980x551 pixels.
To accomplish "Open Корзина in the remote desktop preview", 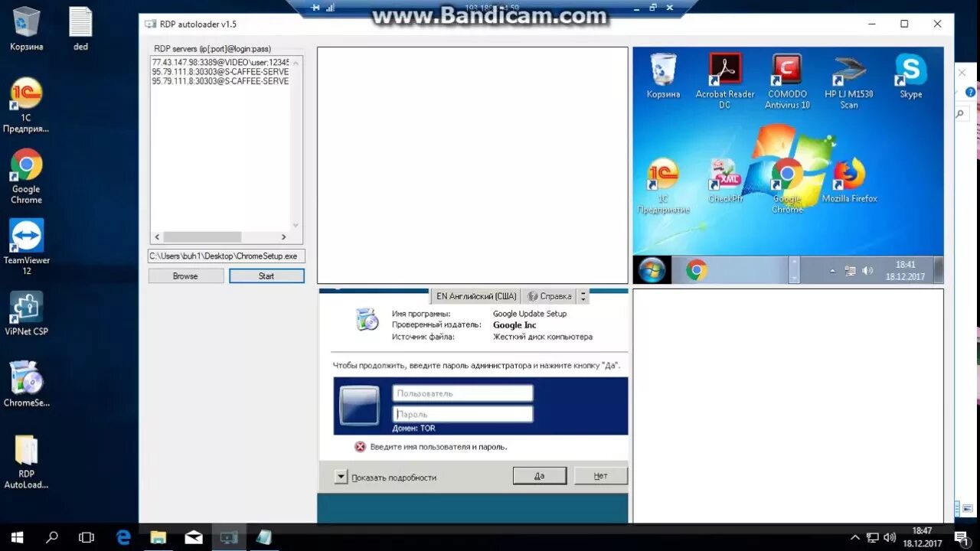I will click(x=663, y=76).
